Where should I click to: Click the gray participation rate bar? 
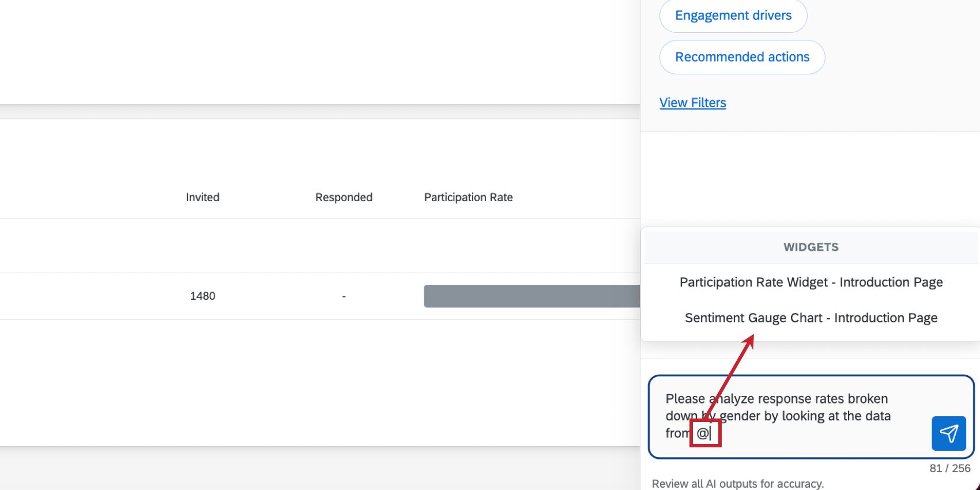coord(532,296)
